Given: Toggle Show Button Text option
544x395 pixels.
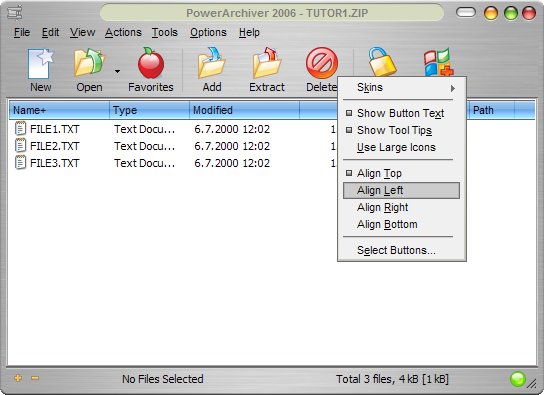Looking at the screenshot, I should tap(401, 113).
